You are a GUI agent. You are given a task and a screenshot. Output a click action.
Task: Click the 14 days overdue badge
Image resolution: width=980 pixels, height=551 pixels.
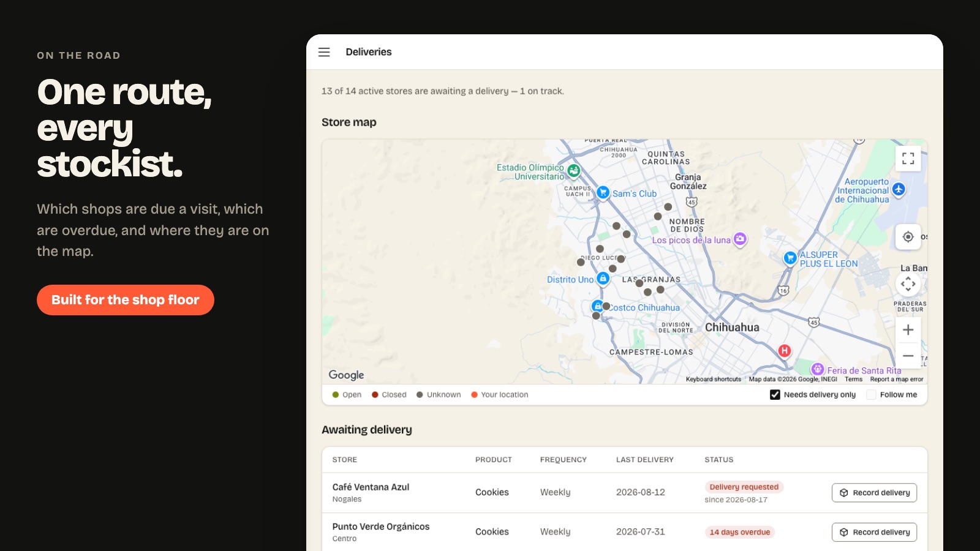(740, 532)
